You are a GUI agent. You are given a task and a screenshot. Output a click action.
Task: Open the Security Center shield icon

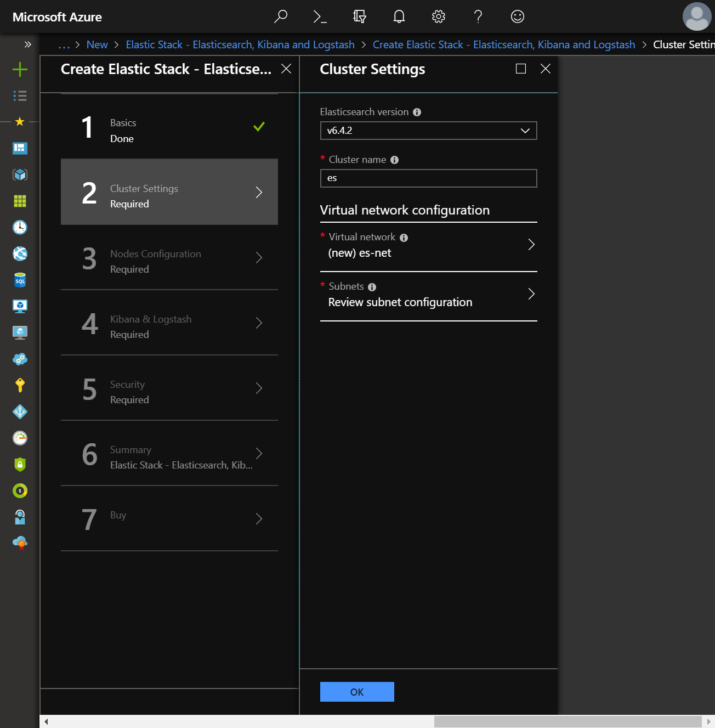point(20,464)
